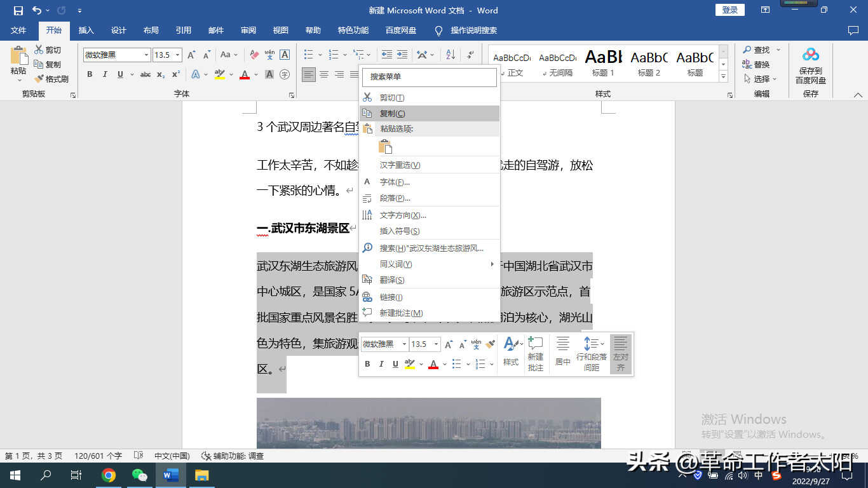Viewport: 868px width, 488px height.
Task: Click the Undo arrow in quick access
Action: click(x=37, y=10)
